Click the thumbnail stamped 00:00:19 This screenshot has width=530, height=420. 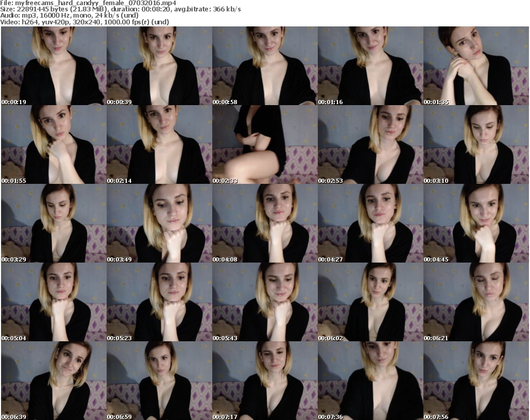pyautogui.click(x=54, y=66)
